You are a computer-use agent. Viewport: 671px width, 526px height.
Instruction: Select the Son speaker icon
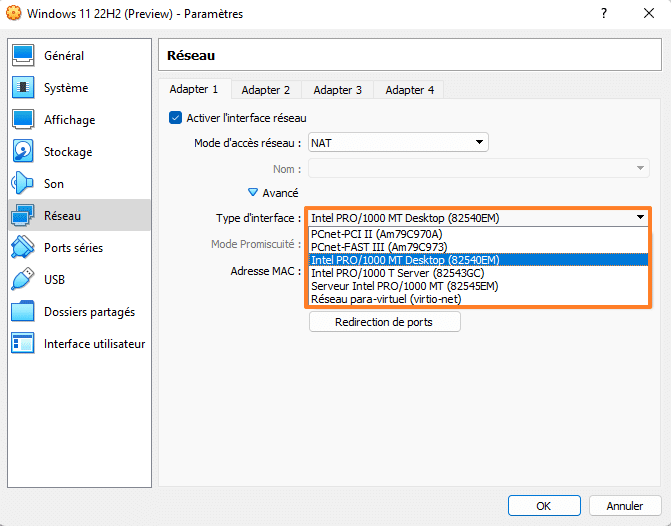coord(24,184)
